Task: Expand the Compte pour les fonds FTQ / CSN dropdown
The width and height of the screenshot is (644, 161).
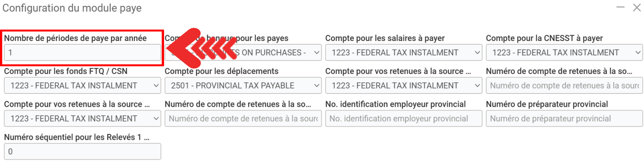Action: pyautogui.click(x=82, y=86)
